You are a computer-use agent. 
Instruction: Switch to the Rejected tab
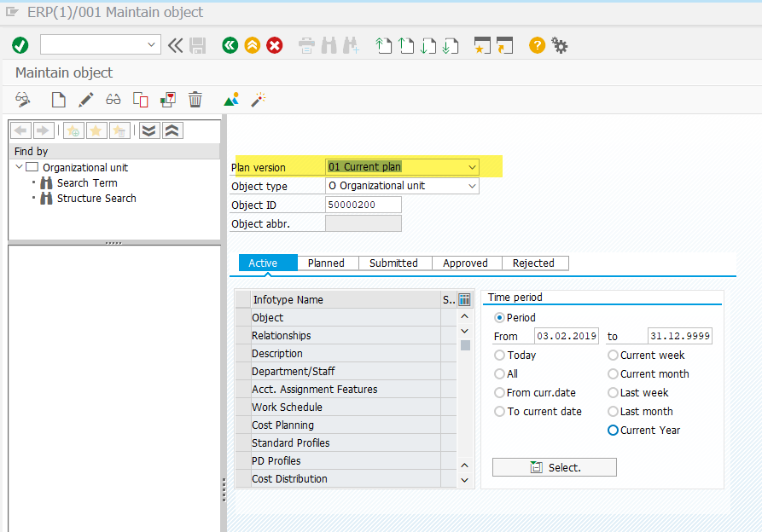pyautogui.click(x=534, y=263)
